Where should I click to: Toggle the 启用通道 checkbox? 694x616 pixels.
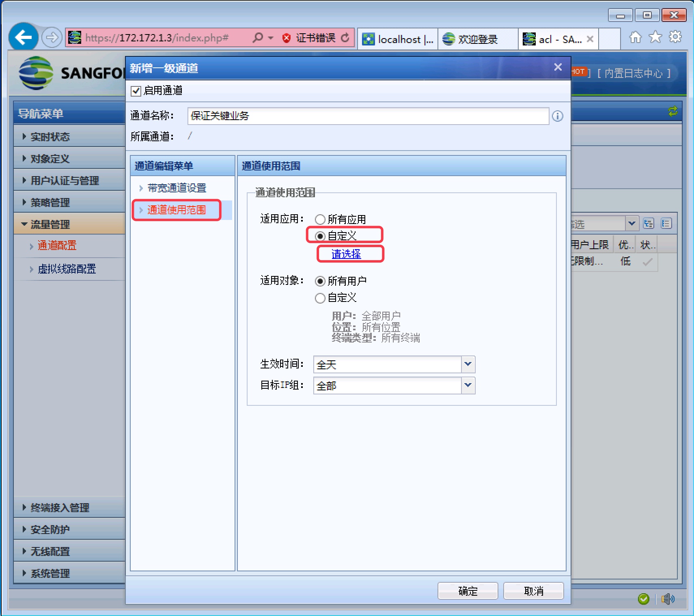click(136, 91)
